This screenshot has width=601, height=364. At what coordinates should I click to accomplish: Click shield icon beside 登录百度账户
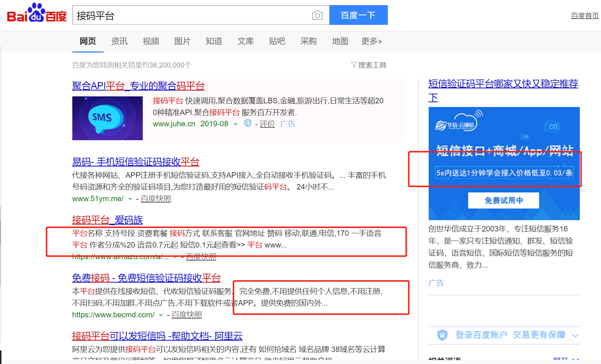442,335
